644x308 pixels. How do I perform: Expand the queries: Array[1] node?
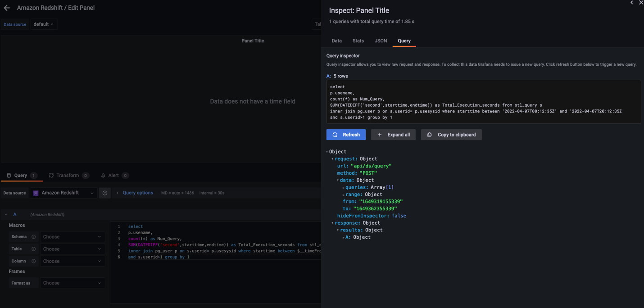pyautogui.click(x=344, y=188)
